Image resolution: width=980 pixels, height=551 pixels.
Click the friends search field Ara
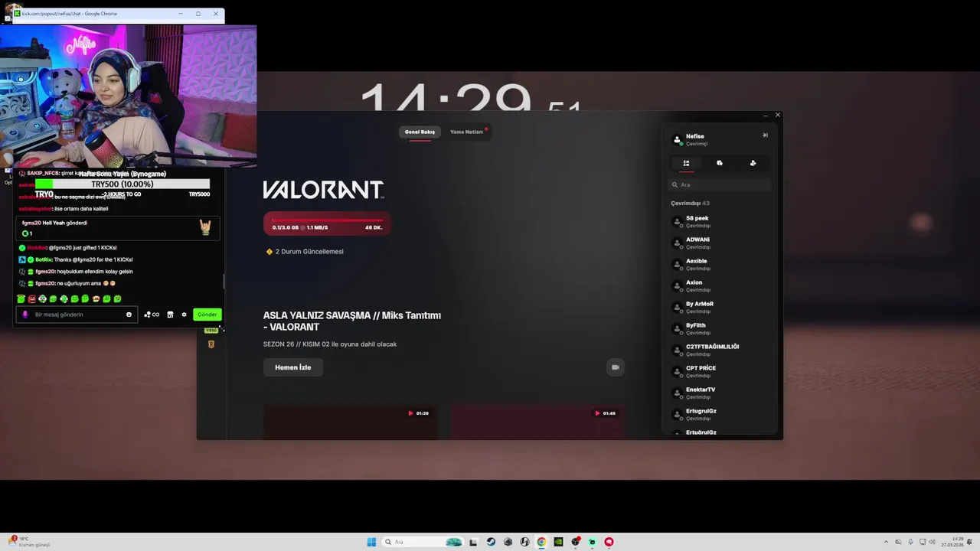720,184
